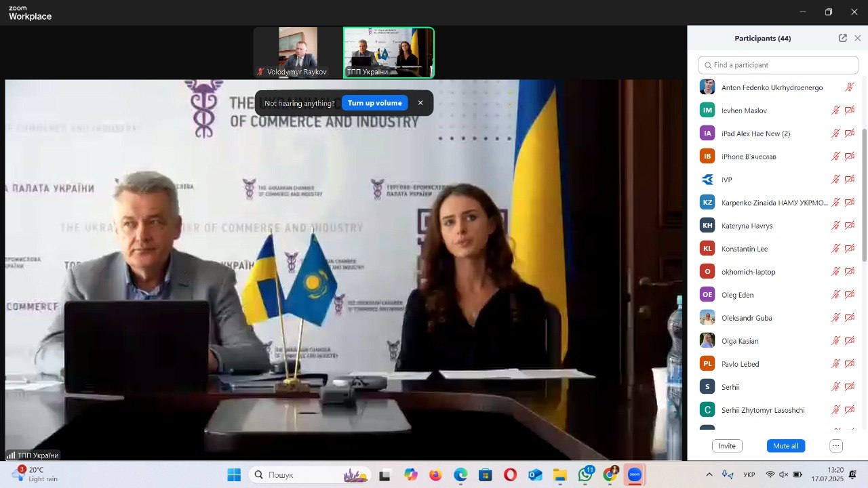Show hidden system tray icons
The image size is (868, 488).
[x=709, y=474]
